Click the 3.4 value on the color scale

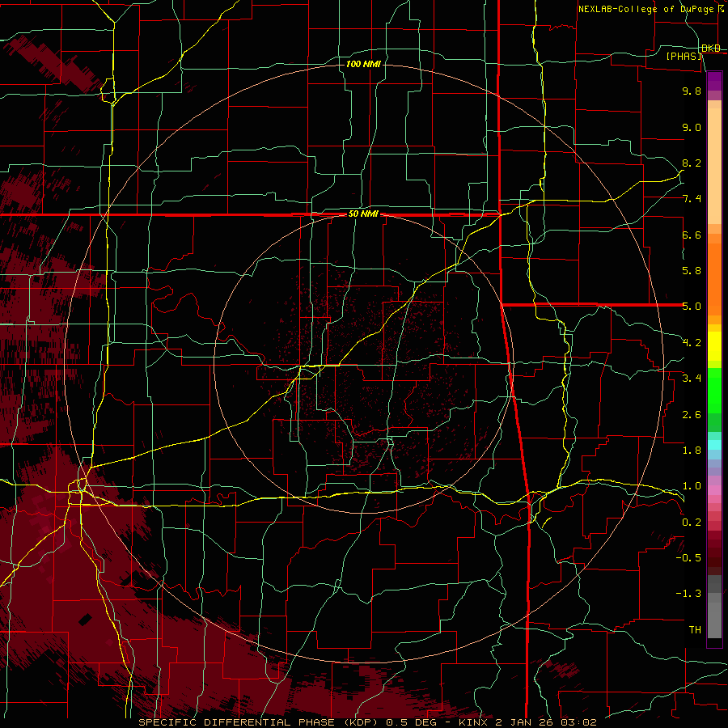pyautogui.click(x=692, y=379)
